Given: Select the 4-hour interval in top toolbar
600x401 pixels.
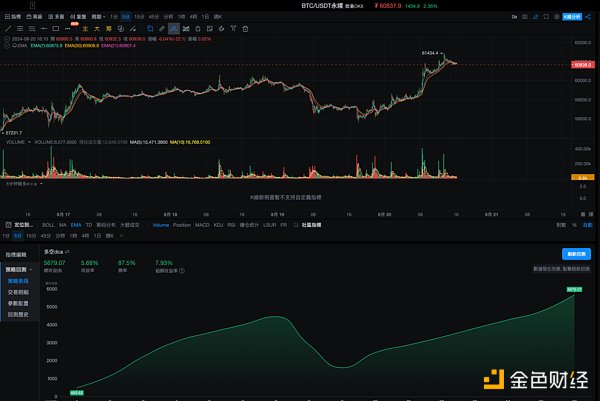Looking at the screenshot, I should click(x=193, y=17).
